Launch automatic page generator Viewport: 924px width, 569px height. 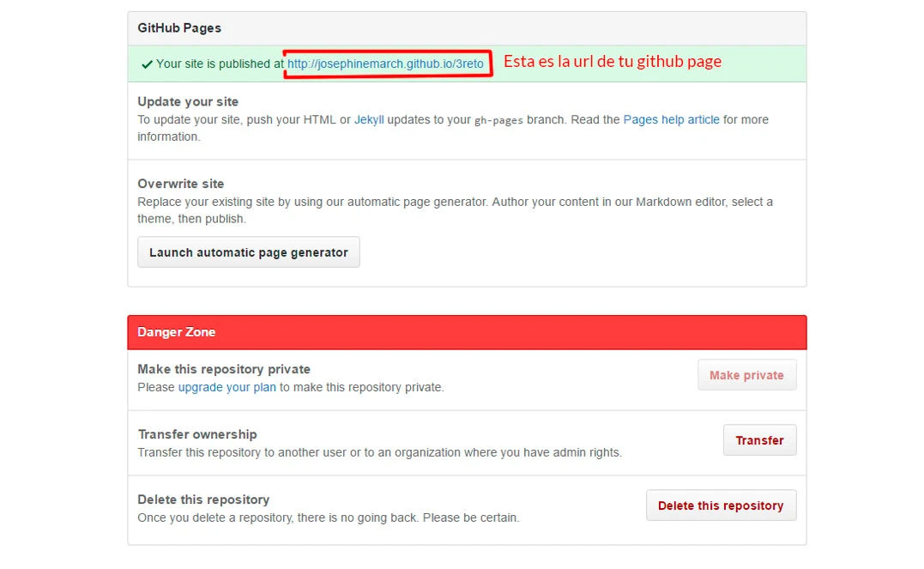[249, 252]
